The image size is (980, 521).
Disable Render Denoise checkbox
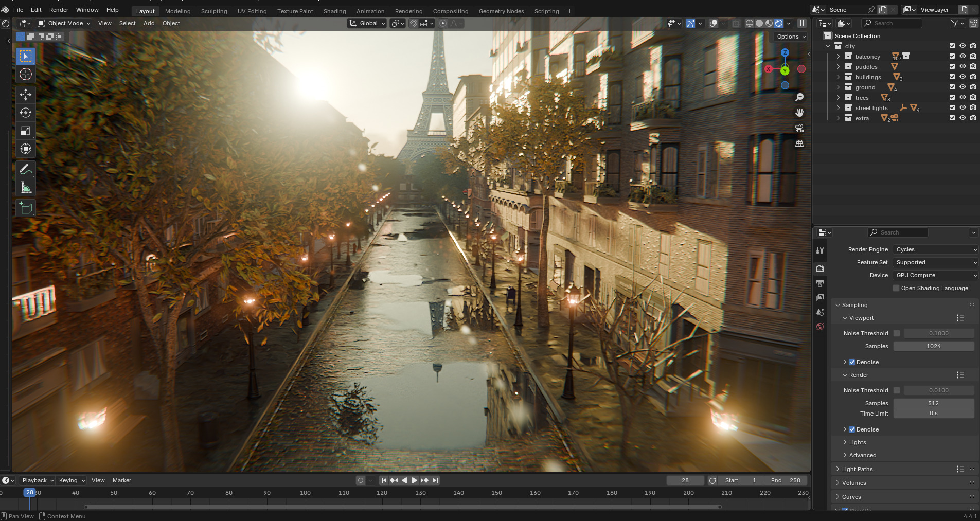(x=852, y=429)
